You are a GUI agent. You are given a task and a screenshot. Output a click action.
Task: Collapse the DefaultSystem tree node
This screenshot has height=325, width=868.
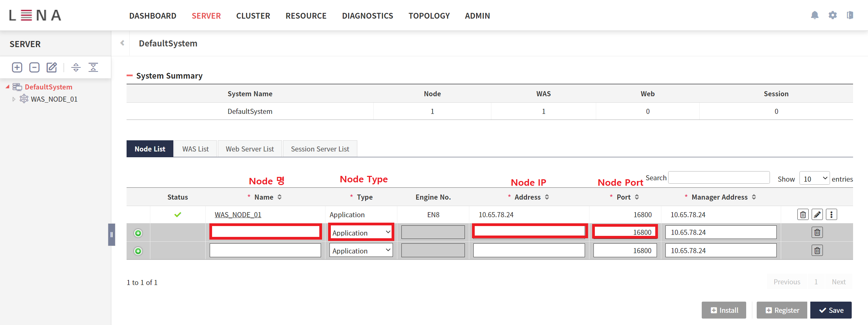[x=7, y=87]
